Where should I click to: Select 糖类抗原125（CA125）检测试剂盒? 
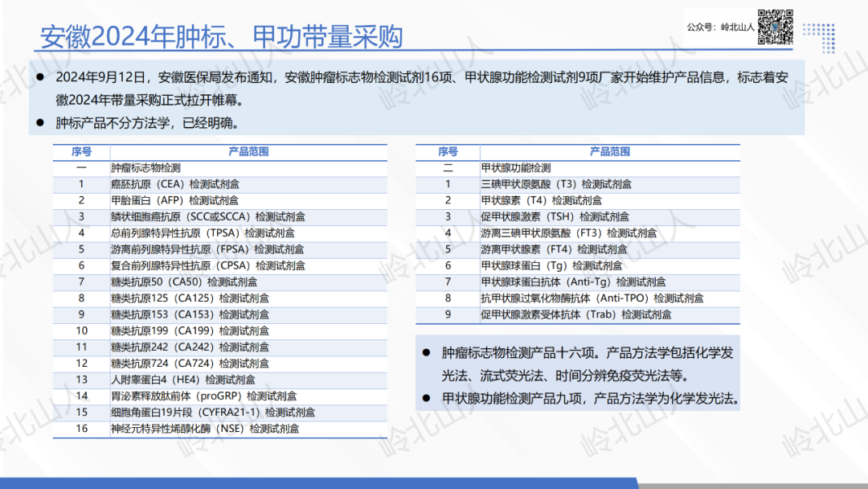click(190, 298)
